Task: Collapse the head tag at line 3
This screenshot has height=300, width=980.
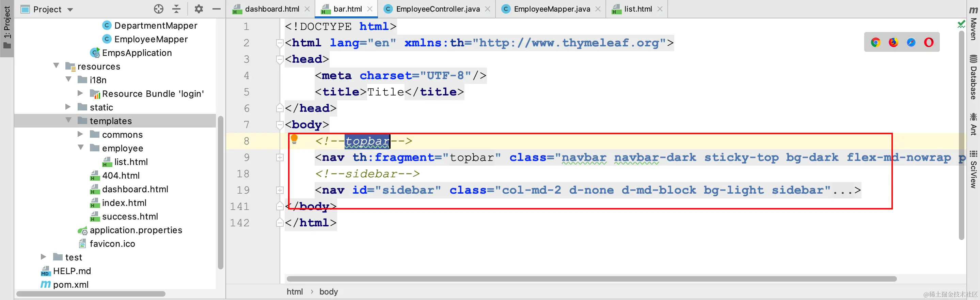Action: (280, 59)
